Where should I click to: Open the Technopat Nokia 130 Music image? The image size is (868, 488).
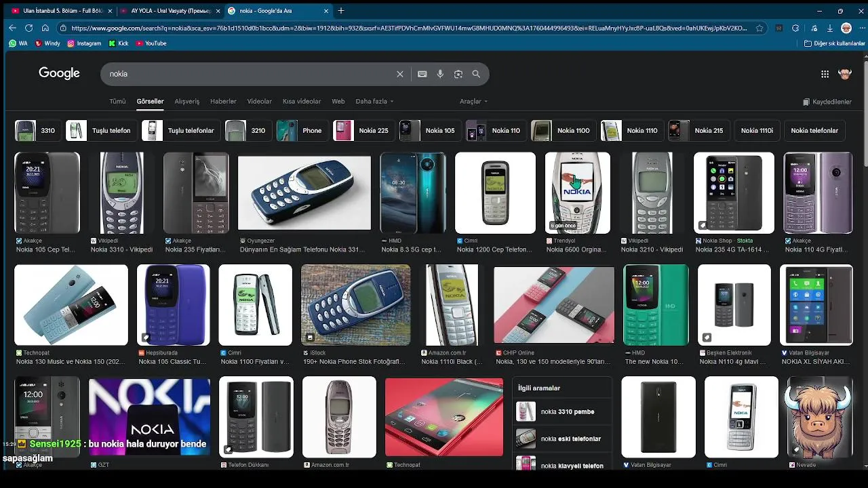click(x=71, y=305)
